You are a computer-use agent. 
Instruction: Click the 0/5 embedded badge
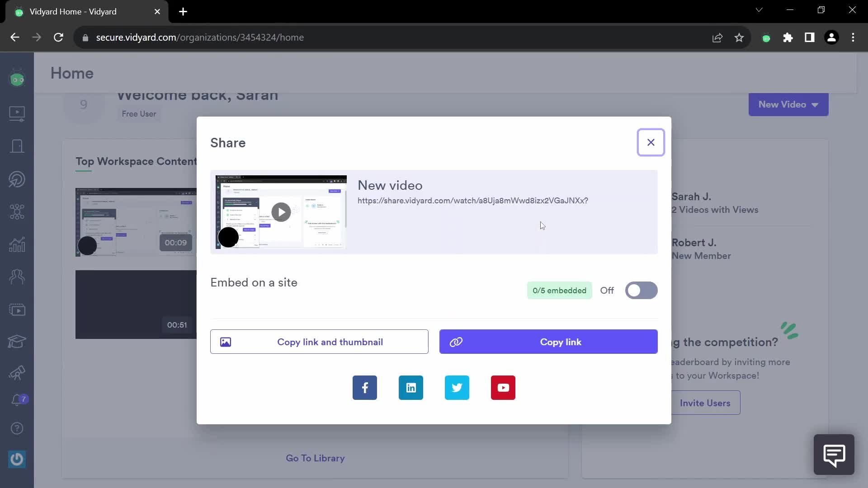[x=559, y=291]
